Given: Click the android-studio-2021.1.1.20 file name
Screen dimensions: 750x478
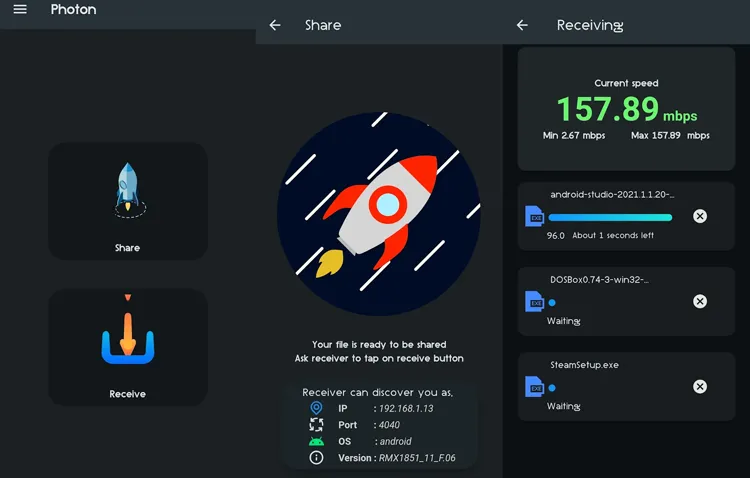Looking at the screenshot, I should (x=612, y=194).
